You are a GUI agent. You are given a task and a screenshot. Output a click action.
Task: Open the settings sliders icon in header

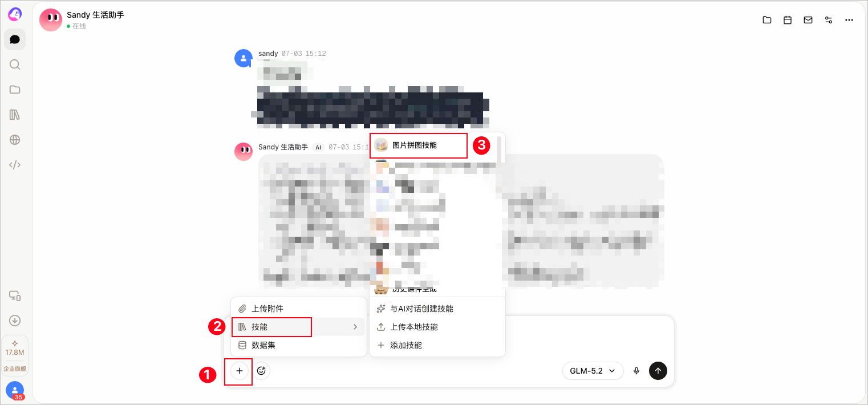coord(829,20)
